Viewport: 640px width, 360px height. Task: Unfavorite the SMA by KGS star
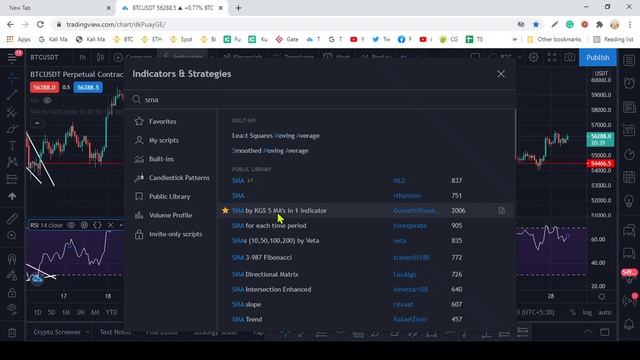[225, 211]
